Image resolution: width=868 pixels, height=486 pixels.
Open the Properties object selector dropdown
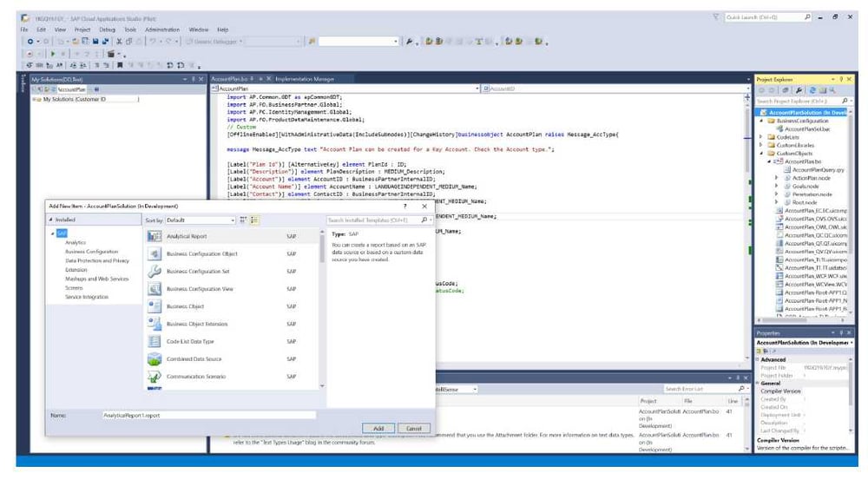[852, 343]
